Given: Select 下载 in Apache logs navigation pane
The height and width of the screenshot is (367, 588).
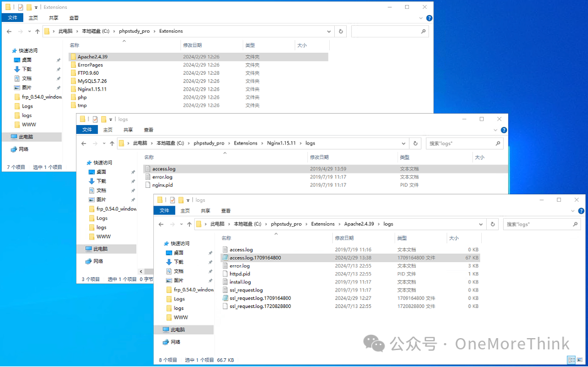Looking at the screenshot, I should (x=178, y=262).
